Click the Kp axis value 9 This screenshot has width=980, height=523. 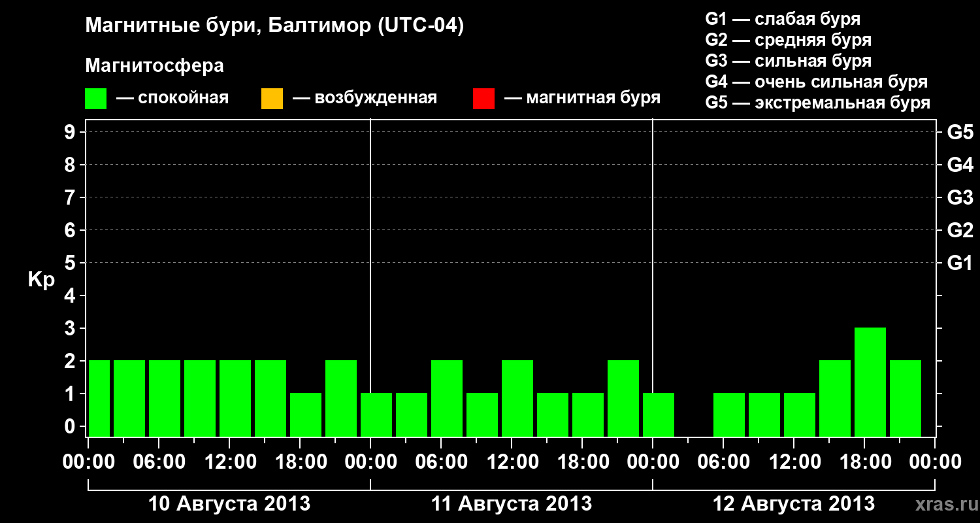click(x=71, y=132)
